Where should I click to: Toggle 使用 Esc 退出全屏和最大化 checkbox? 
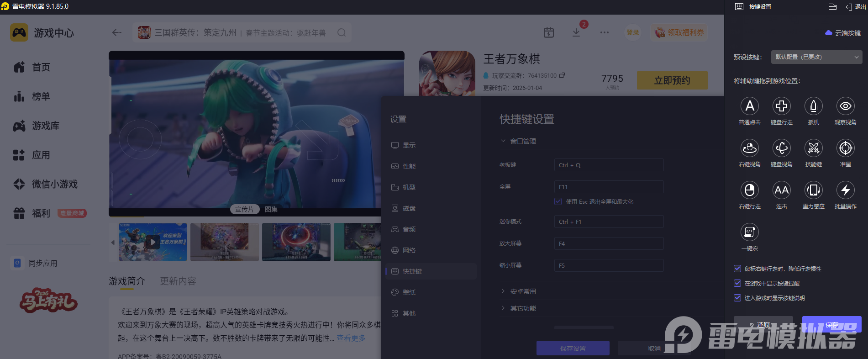(x=558, y=201)
